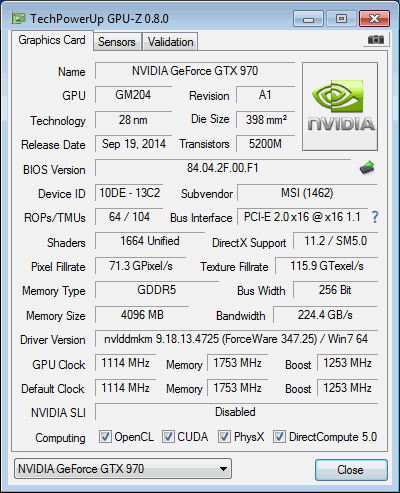Viewport: 400px width, 493px height.
Task: Minimize the GPU-Z window
Action: pyautogui.click(x=308, y=19)
